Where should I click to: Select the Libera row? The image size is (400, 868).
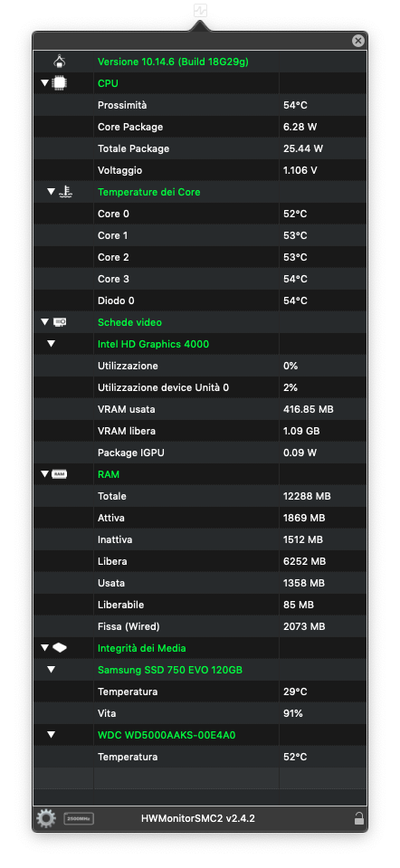200,561
